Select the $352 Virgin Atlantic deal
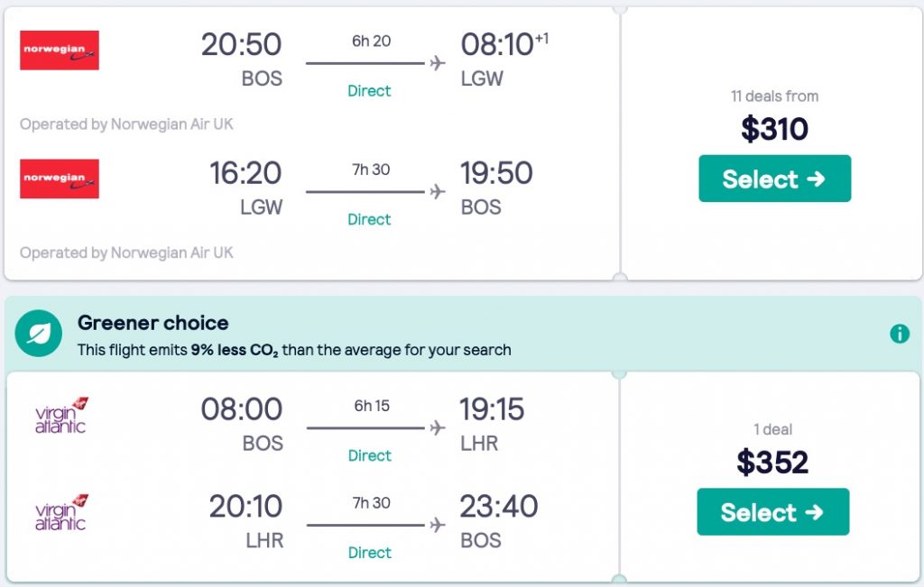Image resolution: width=924 pixels, height=587 pixels. tap(772, 512)
